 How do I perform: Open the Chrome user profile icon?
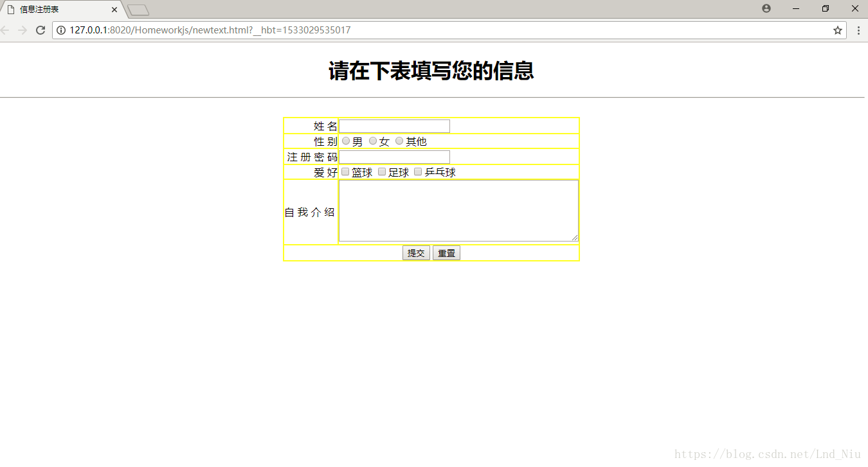coord(766,8)
